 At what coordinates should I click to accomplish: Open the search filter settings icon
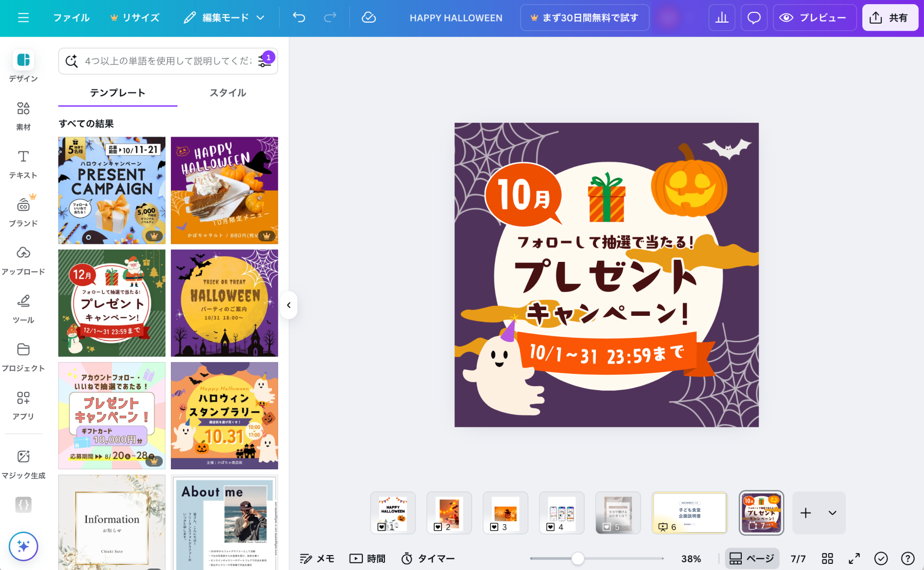tap(265, 61)
